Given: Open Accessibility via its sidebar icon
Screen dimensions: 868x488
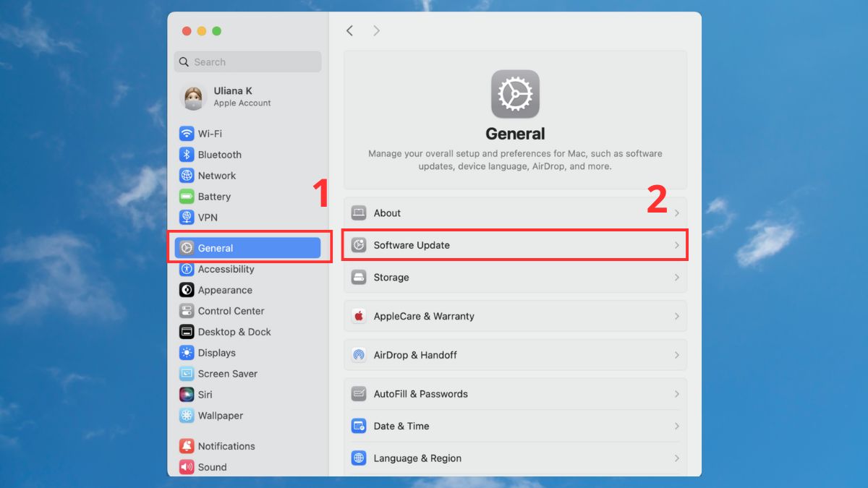Looking at the screenshot, I should coord(187,269).
